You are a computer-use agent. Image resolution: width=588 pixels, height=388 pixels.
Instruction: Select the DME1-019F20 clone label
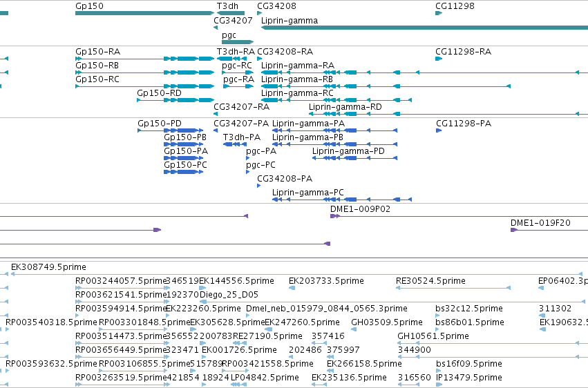[x=541, y=223]
